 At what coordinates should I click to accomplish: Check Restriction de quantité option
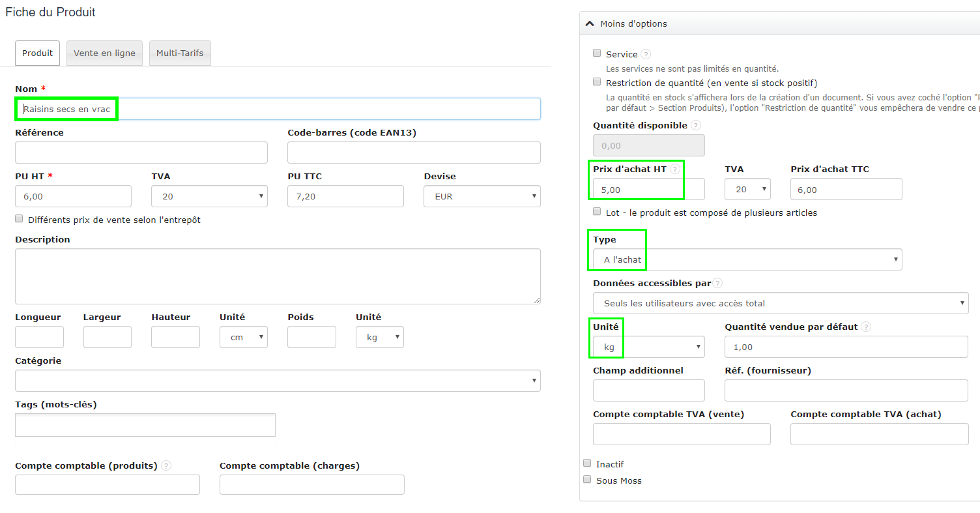tap(597, 81)
